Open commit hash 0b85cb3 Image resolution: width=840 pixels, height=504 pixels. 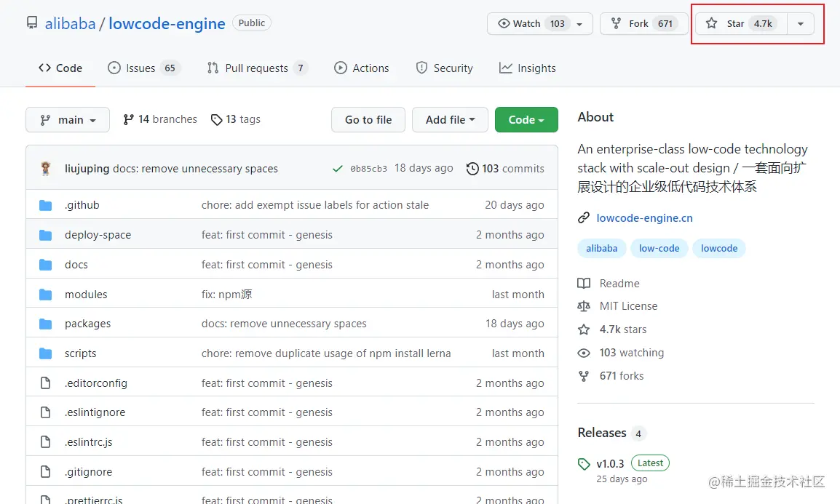click(x=368, y=169)
